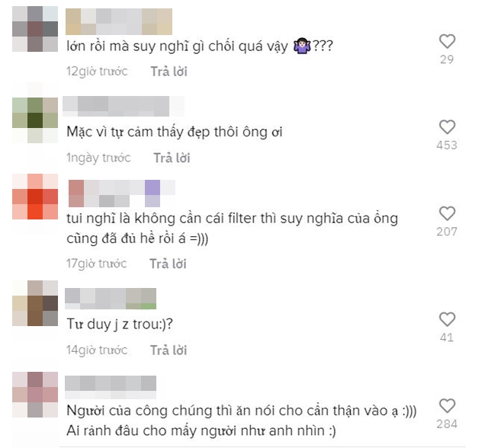Image resolution: width=488 pixels, height=448 pixels.
Task: Click Trả lời under 14giờ trước comment
Action: pos(169,350)
